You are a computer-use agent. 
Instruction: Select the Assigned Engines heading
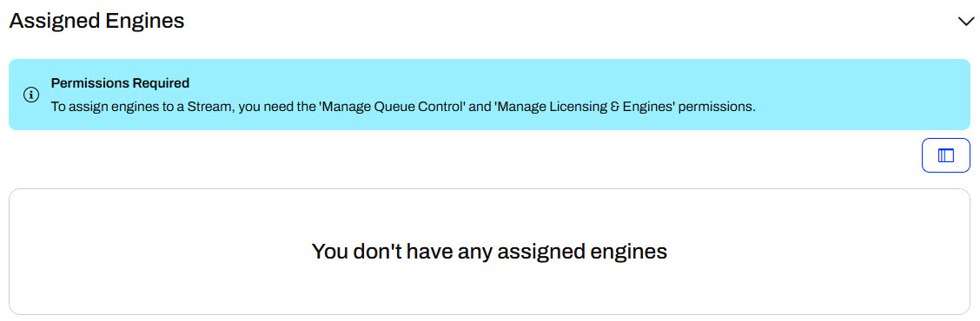[x=97, y=21]
